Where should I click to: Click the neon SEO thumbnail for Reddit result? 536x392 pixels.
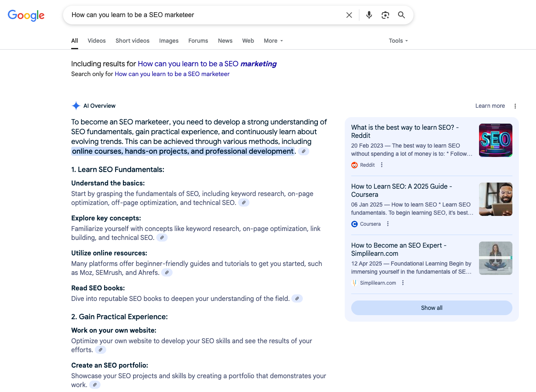click(x=495, y=140)
